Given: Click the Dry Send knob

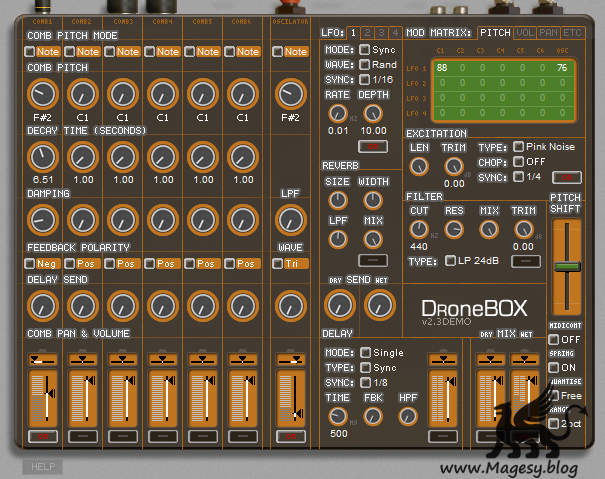Looking at the screenshot, I should point(340,305).
